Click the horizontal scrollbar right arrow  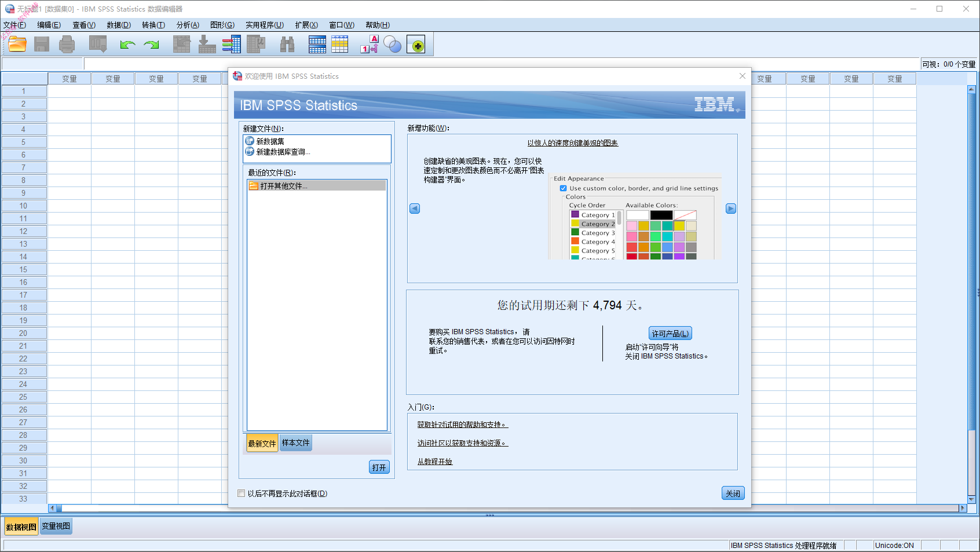tap(963, 508)
